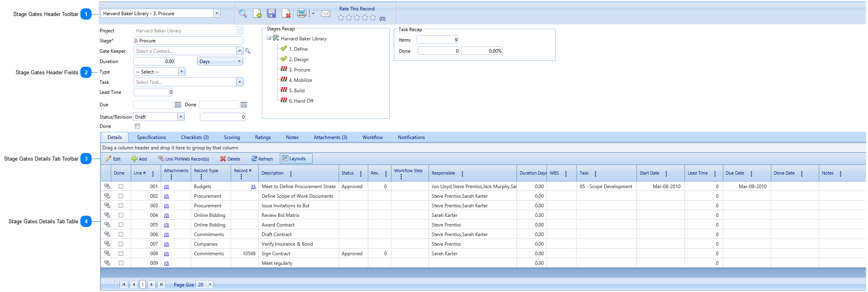Open the Type Select dropdown
This screenshot has height=292, width=868.
[182, 72]
